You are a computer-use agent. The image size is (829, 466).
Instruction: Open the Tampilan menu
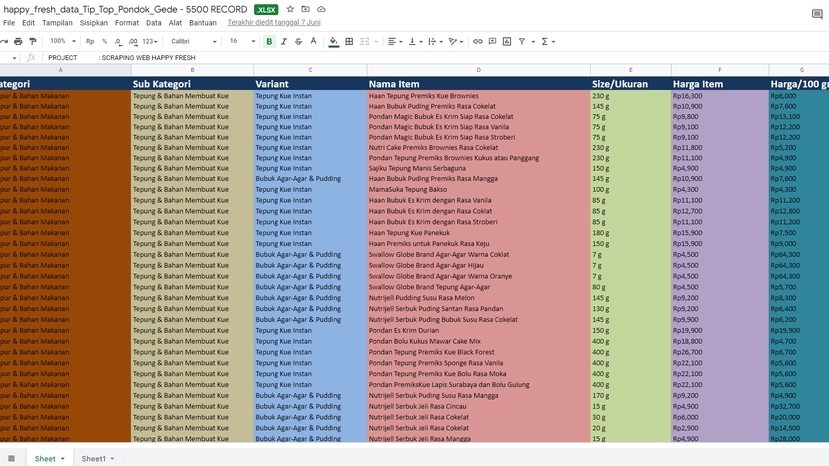57,23
